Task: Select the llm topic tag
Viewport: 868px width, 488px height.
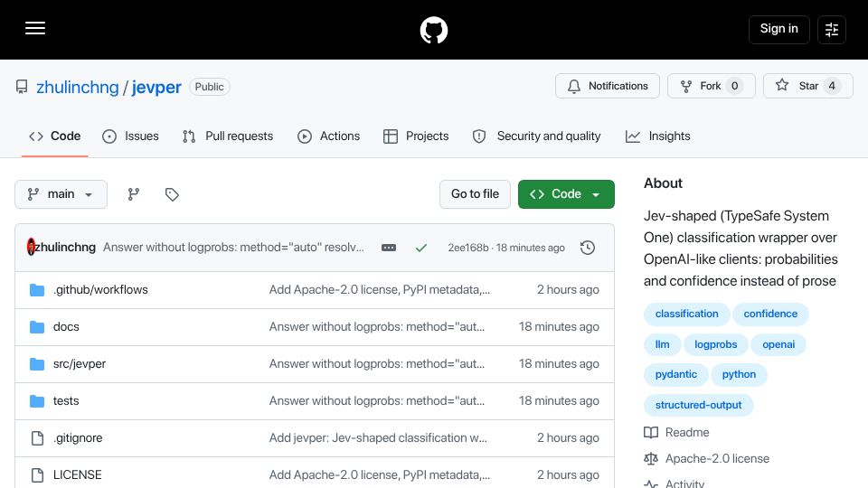Action: tap(662, 344)
